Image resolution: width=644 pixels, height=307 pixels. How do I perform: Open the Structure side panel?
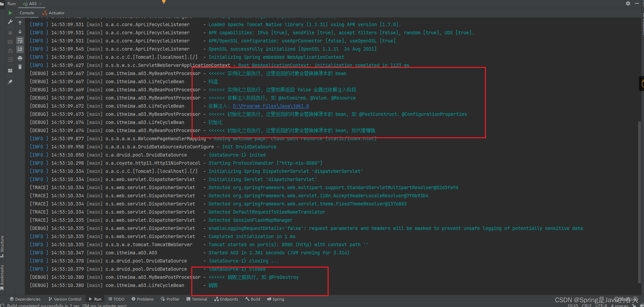pyautogui.click(x=2, y=246)
